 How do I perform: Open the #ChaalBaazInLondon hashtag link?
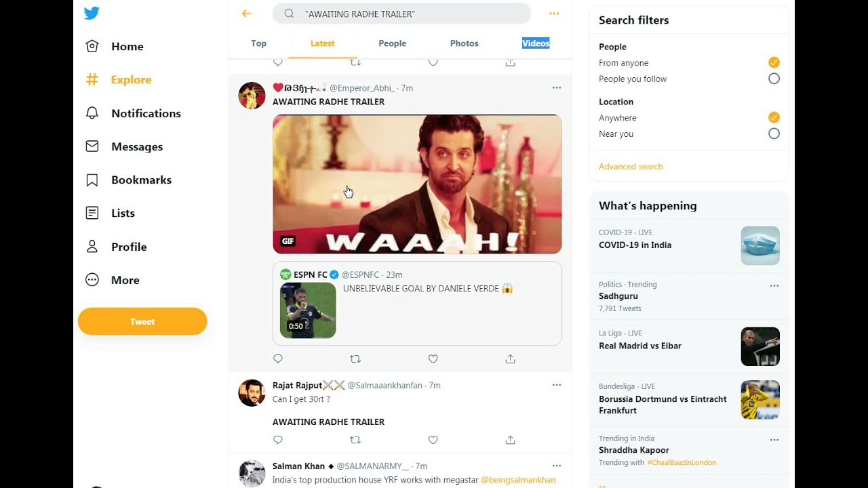pos(682,462)
